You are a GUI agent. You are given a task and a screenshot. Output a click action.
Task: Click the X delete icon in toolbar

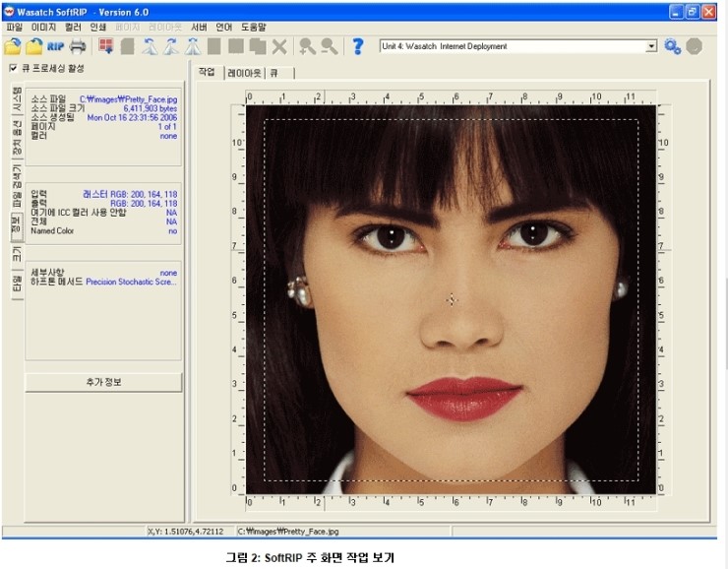279,46
